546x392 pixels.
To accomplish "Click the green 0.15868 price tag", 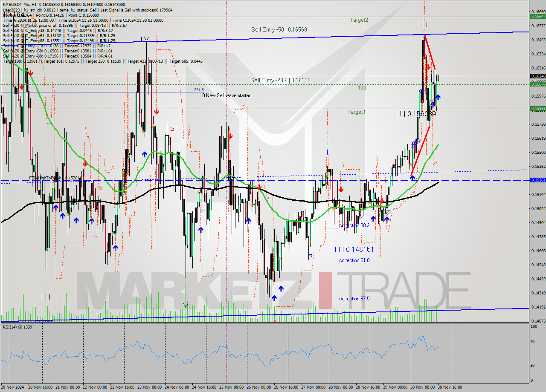I will pos(537,108).
